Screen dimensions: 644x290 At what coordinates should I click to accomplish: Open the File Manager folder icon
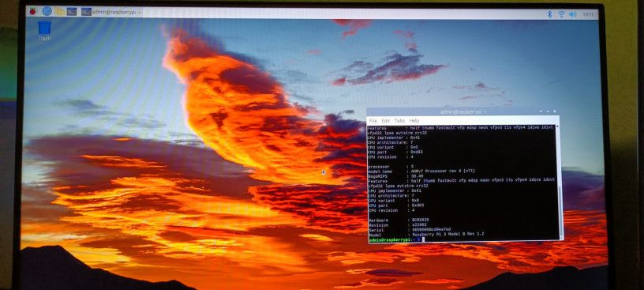(x=59, y=12)
